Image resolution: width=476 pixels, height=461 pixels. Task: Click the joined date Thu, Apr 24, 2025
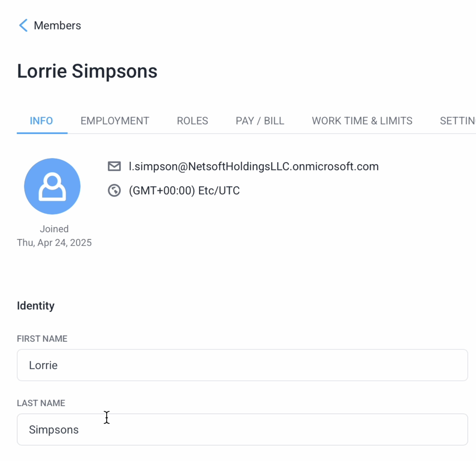(54, 243)
